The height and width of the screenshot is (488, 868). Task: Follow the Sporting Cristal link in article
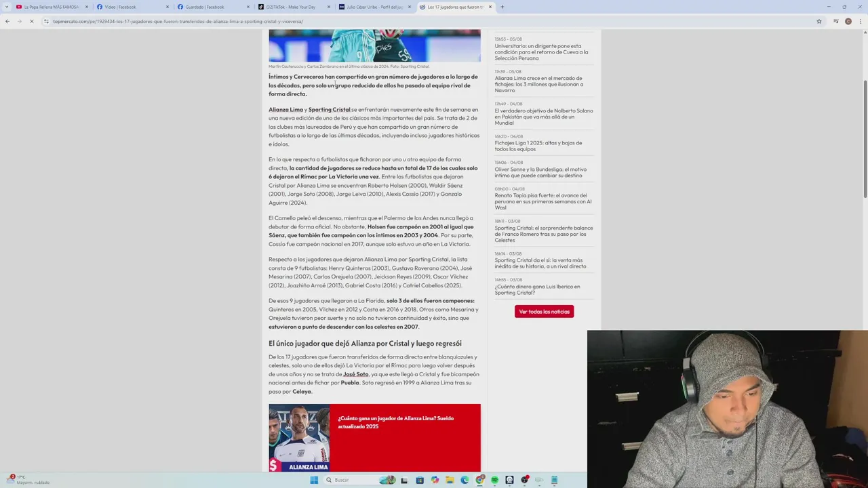coord(330,109)
